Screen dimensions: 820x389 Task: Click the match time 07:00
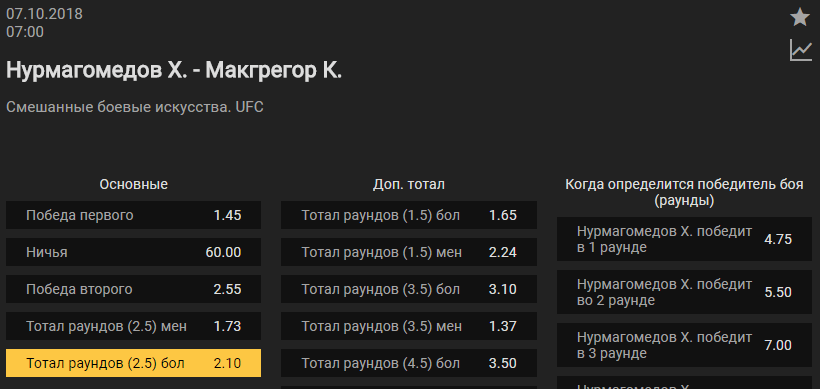pos(25,32)
